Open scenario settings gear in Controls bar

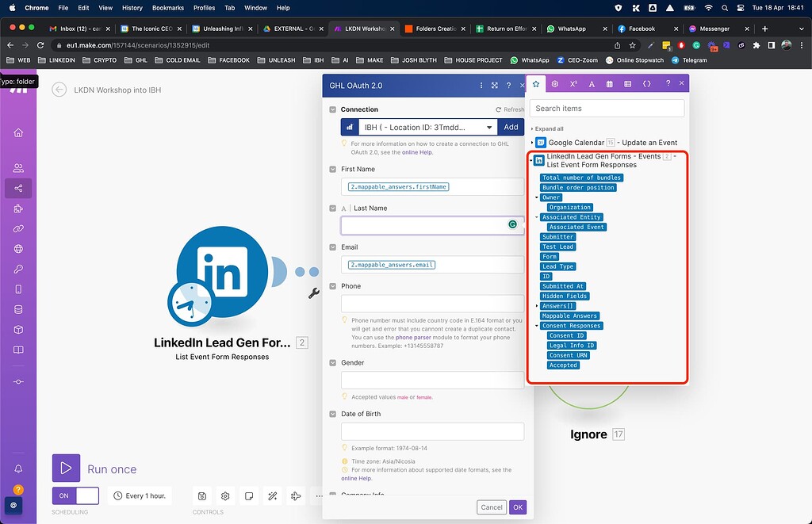click(x=224, y=495)
